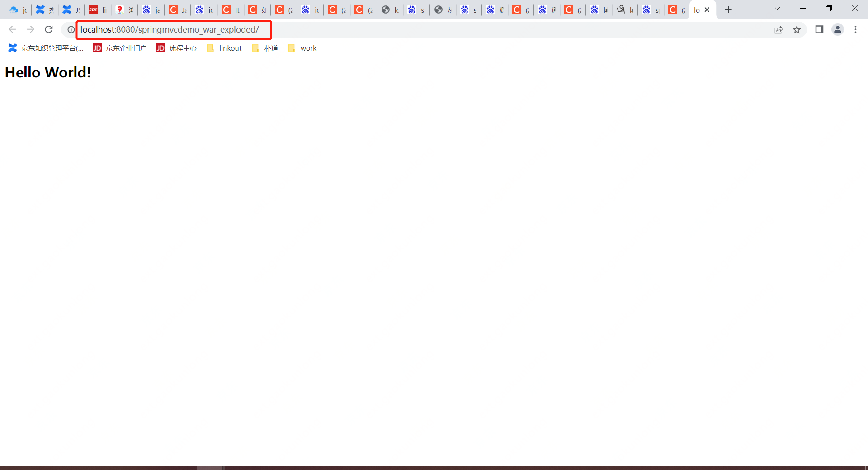The width and height of the screenshot is (868, 470).
Task: Expand the tab search dropdown chevron
Action: pyautogui.click(x=777, y=9)
